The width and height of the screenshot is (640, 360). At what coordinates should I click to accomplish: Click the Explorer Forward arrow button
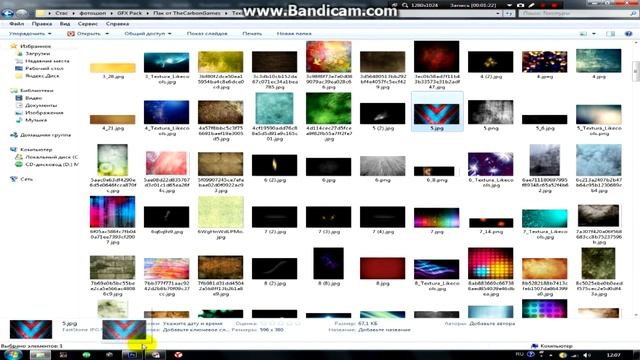click(x=22, y=13)
